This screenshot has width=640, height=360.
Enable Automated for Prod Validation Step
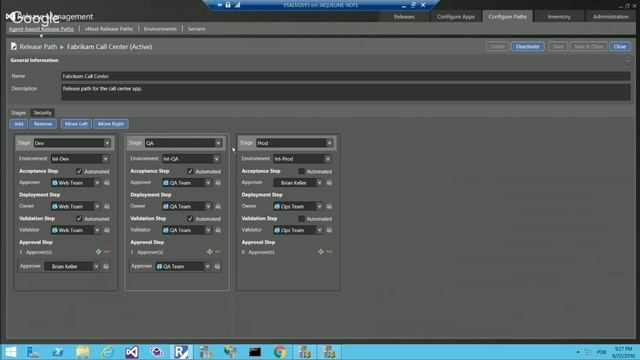tap(302, 219)
